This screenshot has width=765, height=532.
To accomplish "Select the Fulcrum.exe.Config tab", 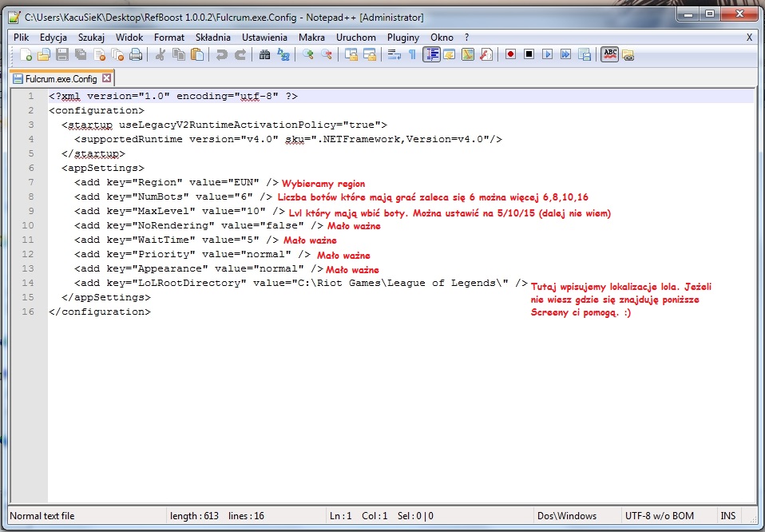I will 61,78.
